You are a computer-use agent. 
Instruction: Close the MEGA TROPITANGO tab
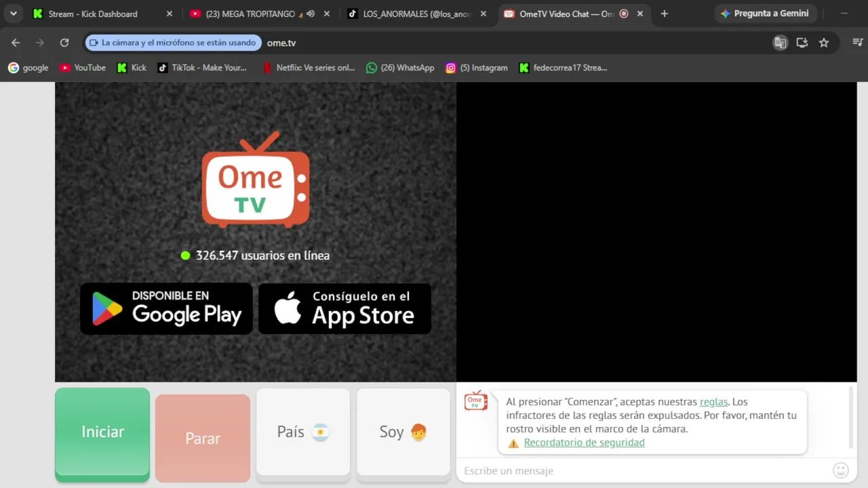coord(327,14)
